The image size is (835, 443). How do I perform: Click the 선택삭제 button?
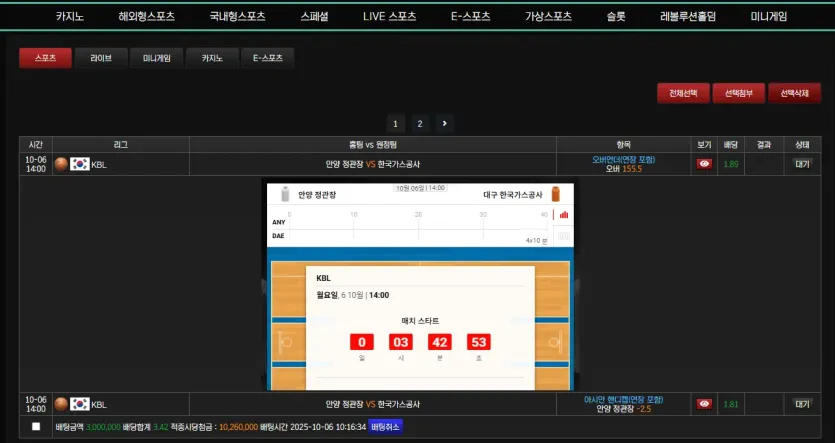click(795, 93)
